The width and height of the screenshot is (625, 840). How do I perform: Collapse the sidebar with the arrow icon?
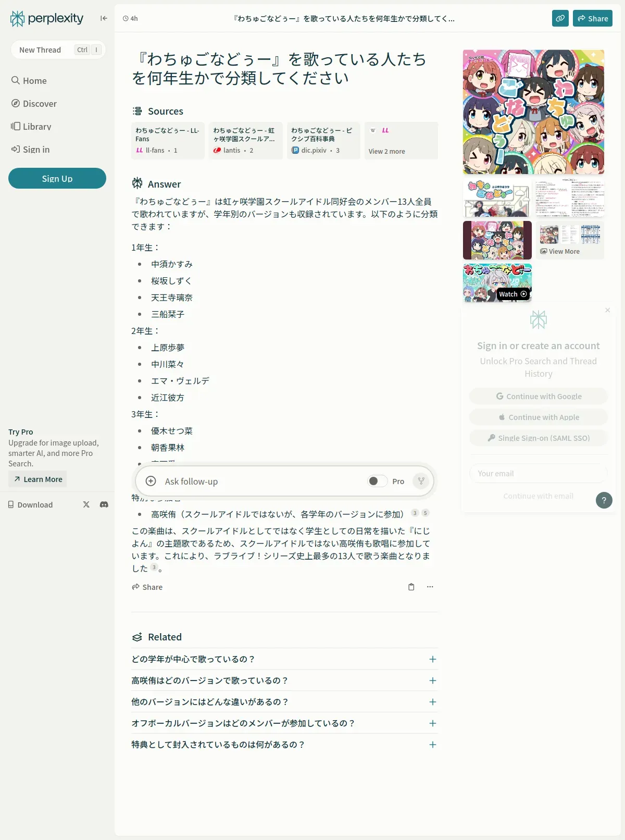[x=104, y=18]
